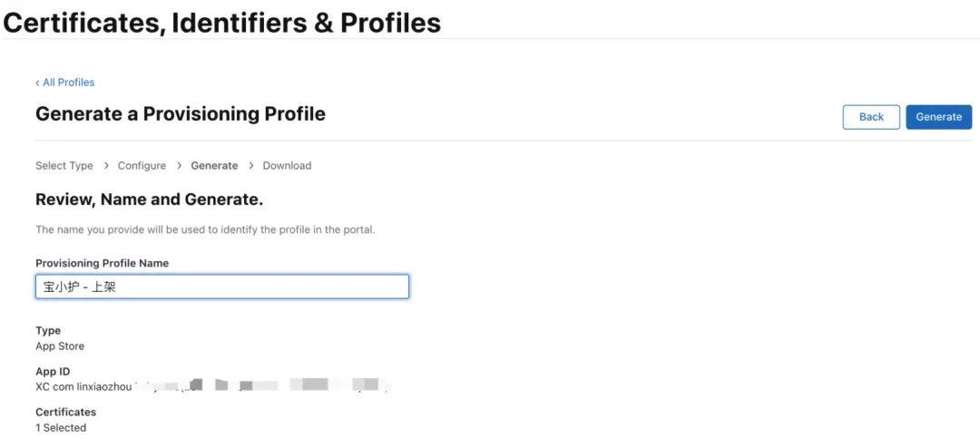Click the Generate breadcrumb step
980x447 pixels.
tap(214, 166)
